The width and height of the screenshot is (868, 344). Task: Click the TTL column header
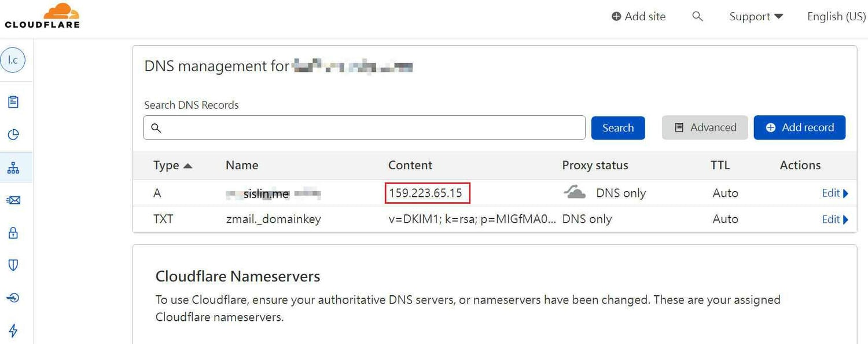(720, 165)
